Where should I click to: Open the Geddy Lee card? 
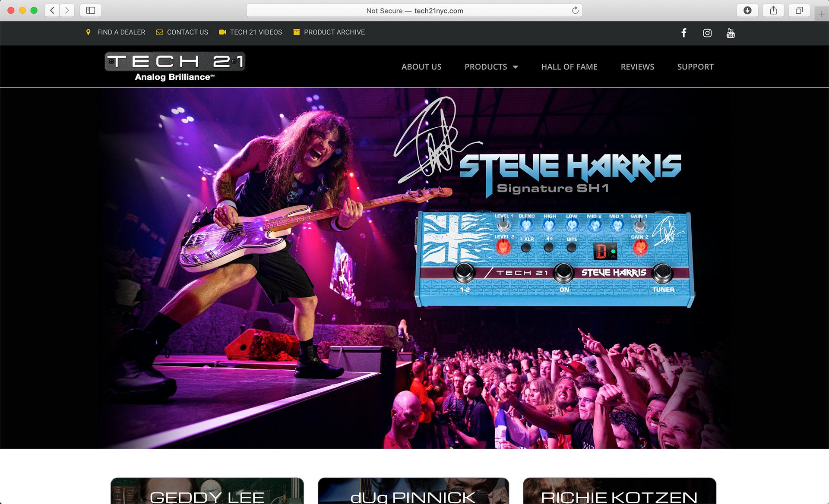[207, 491]
